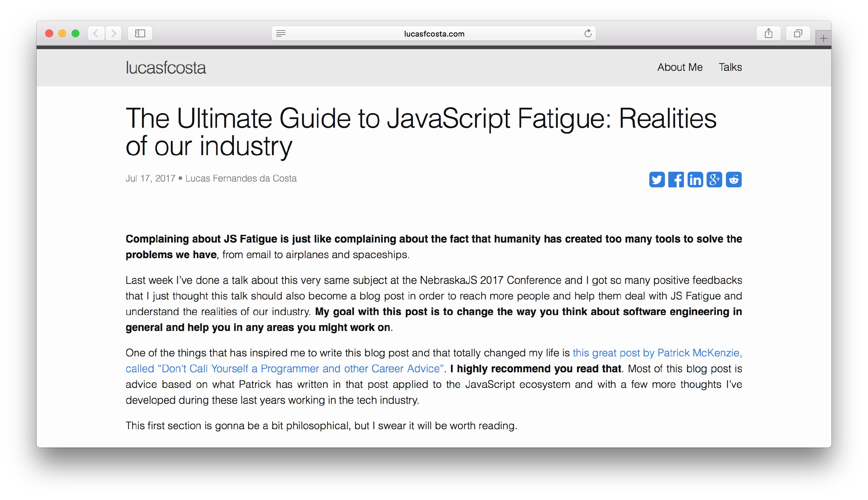Open the Talks page
Viewport: 868px width, 500px height.
[x=730, y=67]
